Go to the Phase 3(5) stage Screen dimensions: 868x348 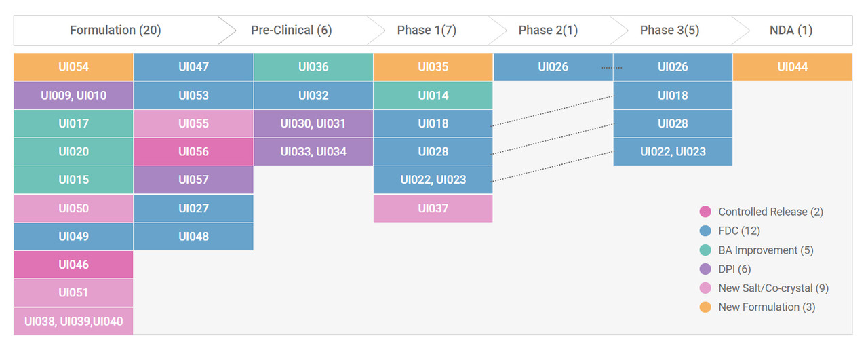coord(669,31)
